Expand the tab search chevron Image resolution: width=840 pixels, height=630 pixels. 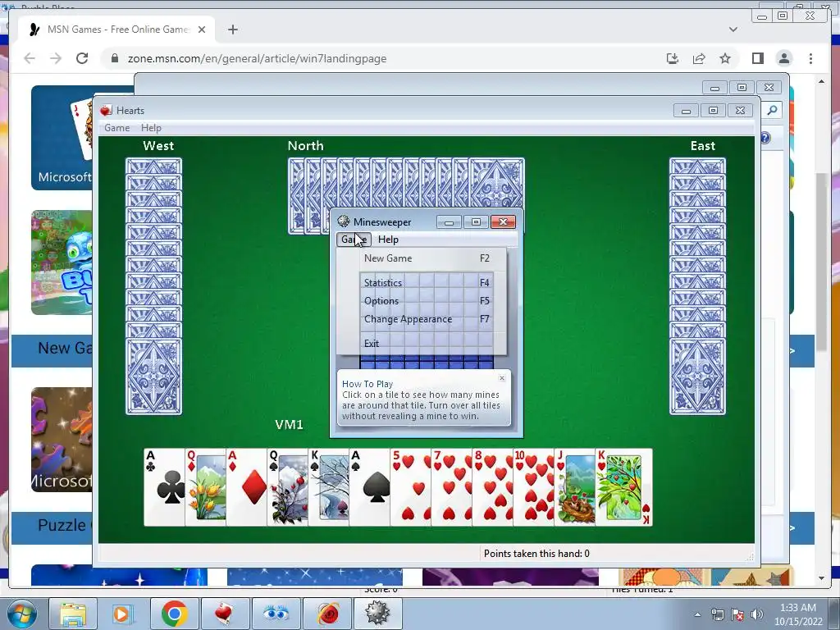733,30
